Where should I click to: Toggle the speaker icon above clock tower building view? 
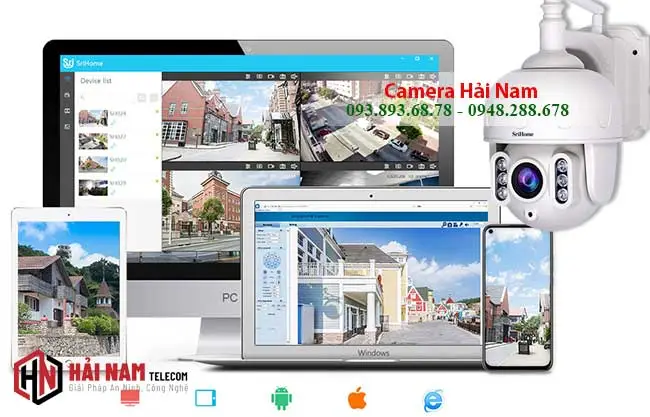[x=294, y=166]
